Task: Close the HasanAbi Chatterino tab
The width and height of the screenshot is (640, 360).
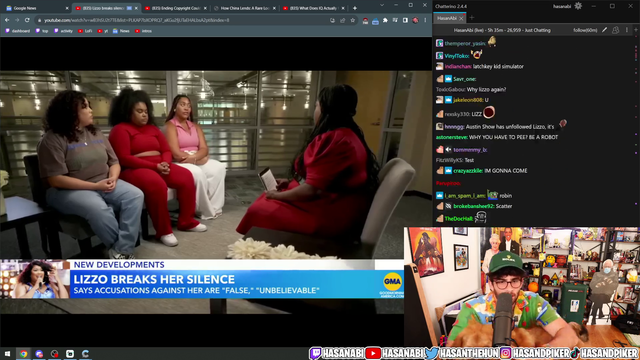Action: point(461,18)
